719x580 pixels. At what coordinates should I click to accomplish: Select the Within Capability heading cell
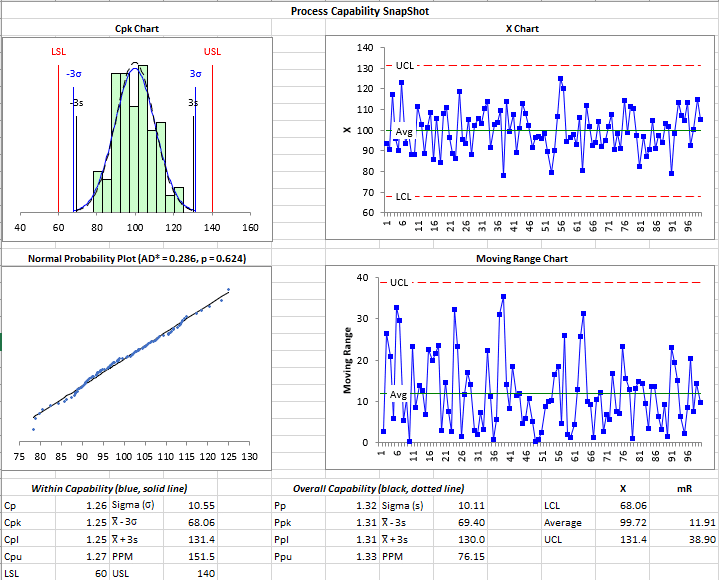click(109, 488)
